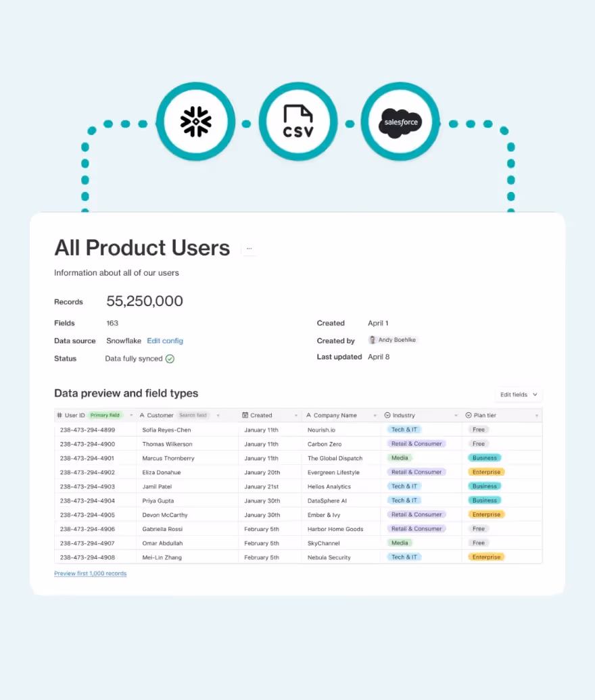Click the 55,250,000 records value
The height and width of the screenshot is (700, 595).
(145, 301)
